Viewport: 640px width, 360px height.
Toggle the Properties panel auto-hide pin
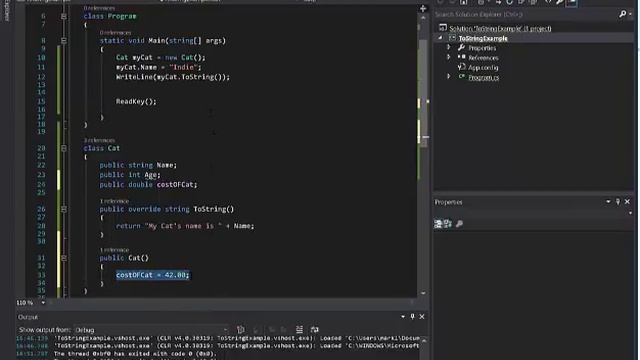tap(618, 202)
